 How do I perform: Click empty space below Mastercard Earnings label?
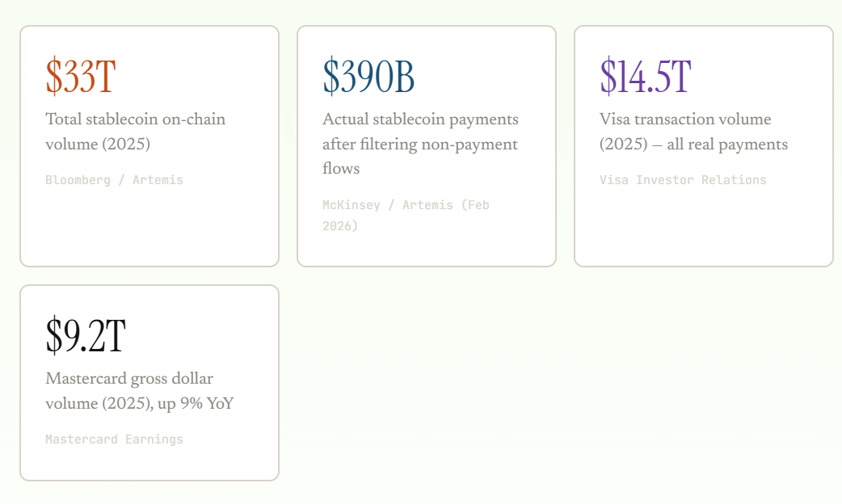pyautogui.click(x=149, y=463)
